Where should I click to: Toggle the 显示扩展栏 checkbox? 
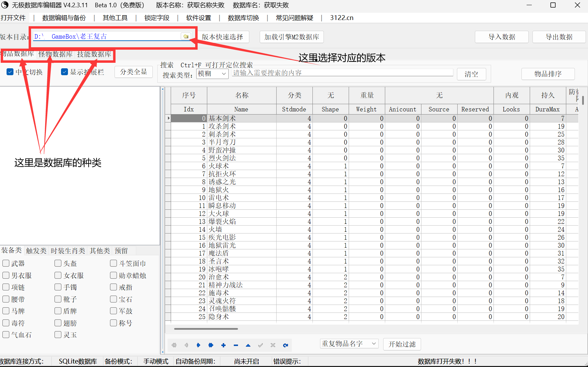tap(64, 72)
